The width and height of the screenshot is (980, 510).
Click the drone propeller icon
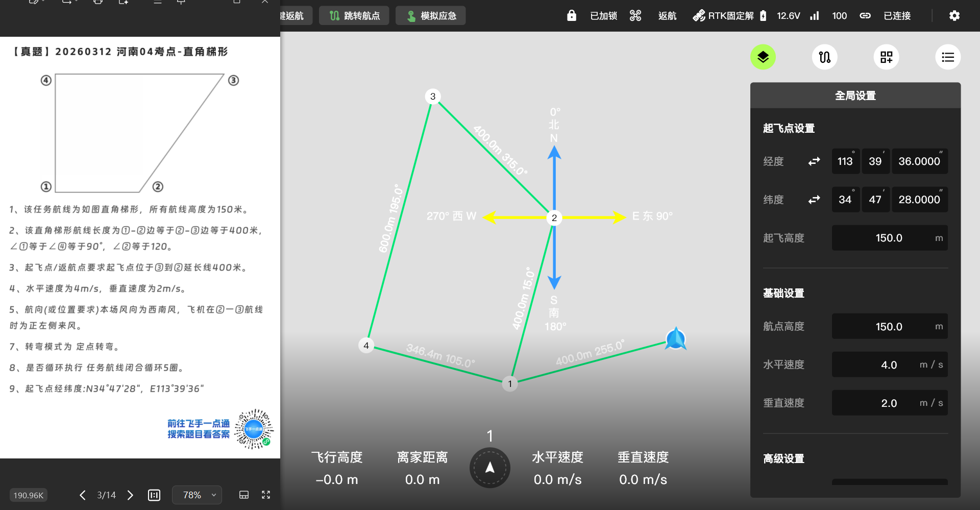click(x=635, y=16)
